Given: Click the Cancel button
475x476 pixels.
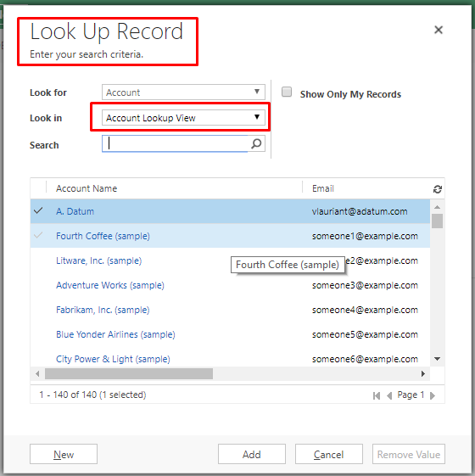Looking at the screenshot, I should point(329,454).
